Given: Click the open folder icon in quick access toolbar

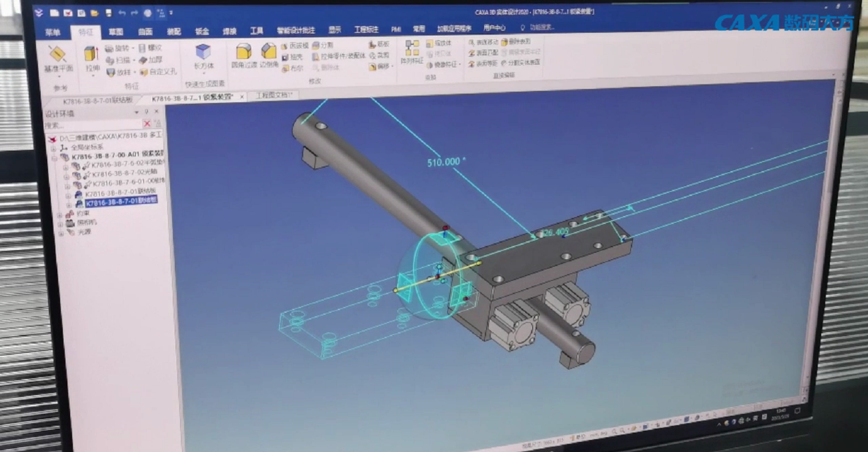Looking at the screenshot, I should (94, 13).
